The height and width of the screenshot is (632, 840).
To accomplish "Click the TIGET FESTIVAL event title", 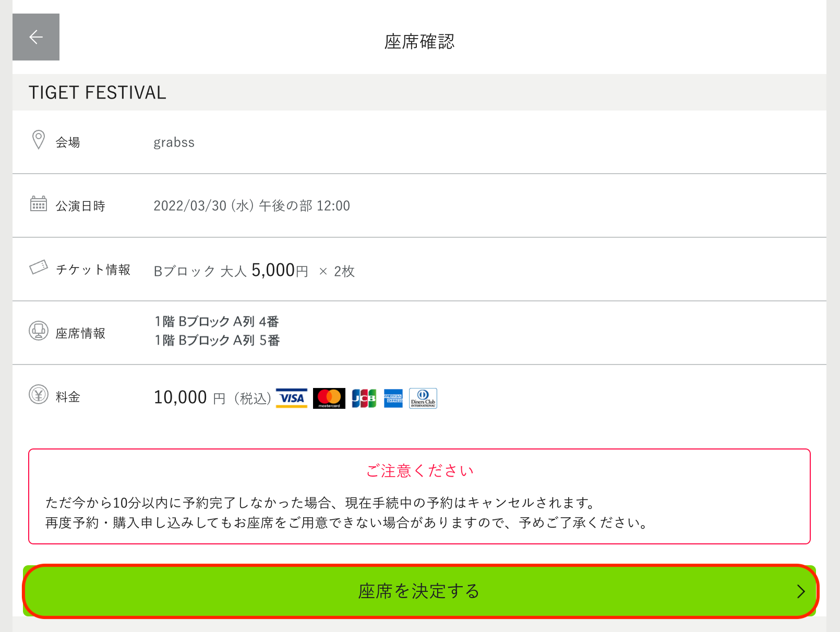I will (98, 92).
